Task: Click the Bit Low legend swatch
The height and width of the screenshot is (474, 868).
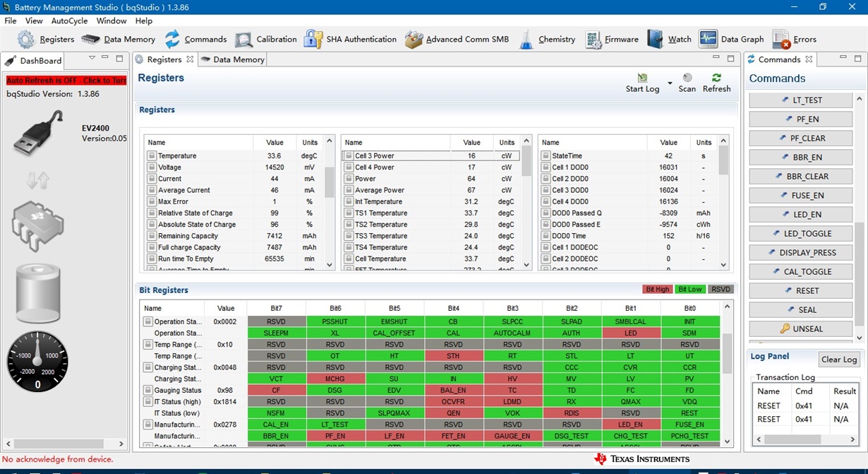Action: coord(690,290)
